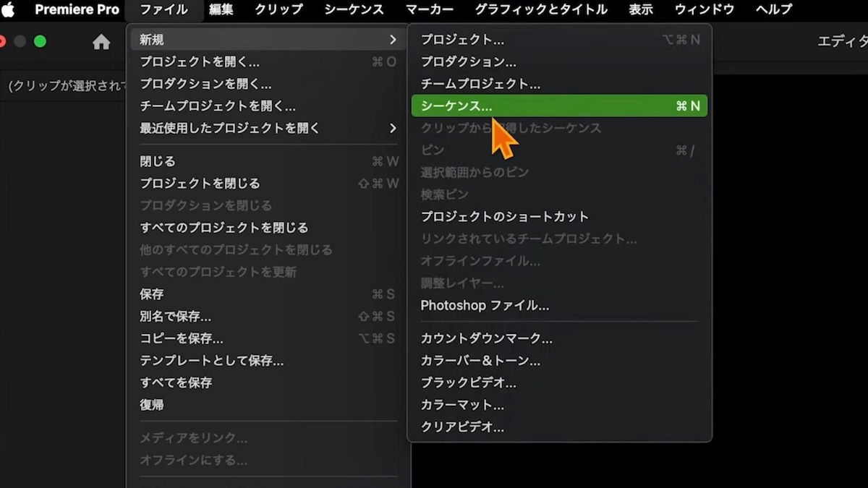Image resolution: width=868 pixels, height=488 pixels.
Task: Expand the 新規 submenu
Action: click(268, 39)
